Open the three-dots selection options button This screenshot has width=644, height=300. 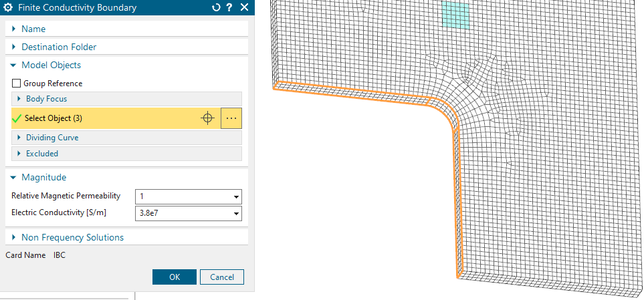(x=231, y=118)
